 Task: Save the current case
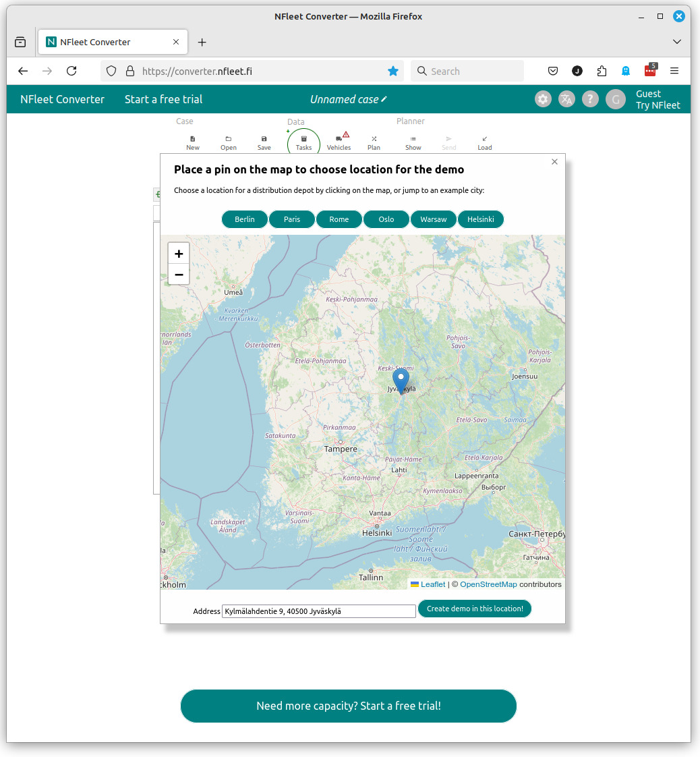(264, 143)
